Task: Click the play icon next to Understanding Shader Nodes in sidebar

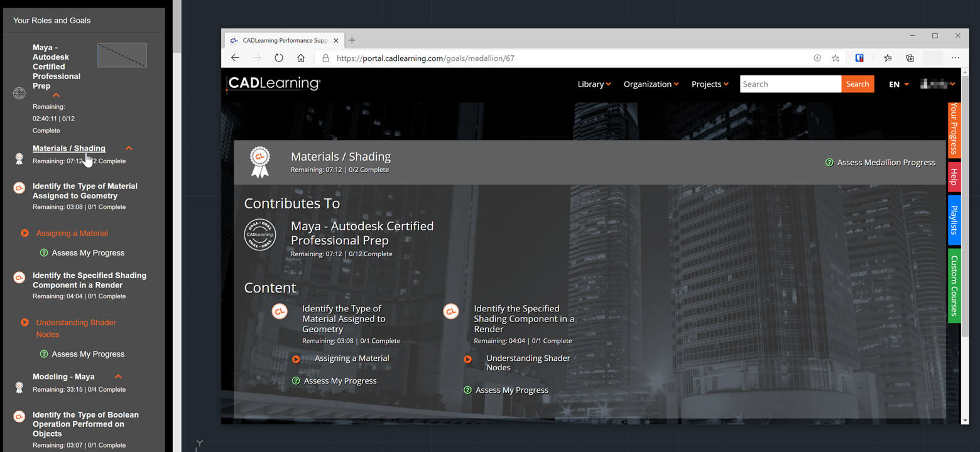Action: tap(24, 323)
